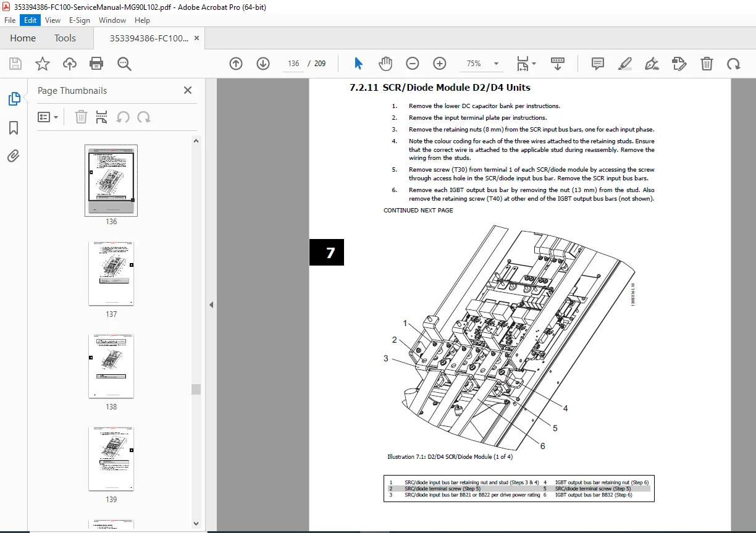
Task: Click the upload to cloud icon
Action: [70, 64]
